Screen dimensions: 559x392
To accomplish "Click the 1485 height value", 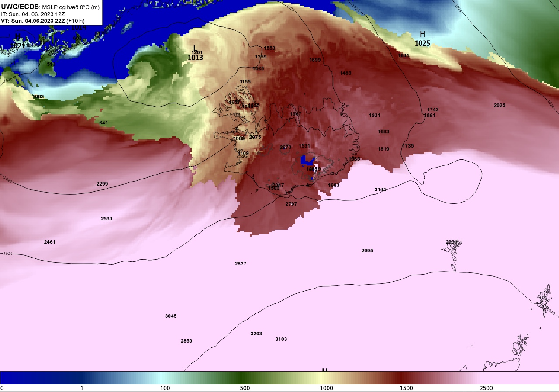I will [x=345, y=73].
